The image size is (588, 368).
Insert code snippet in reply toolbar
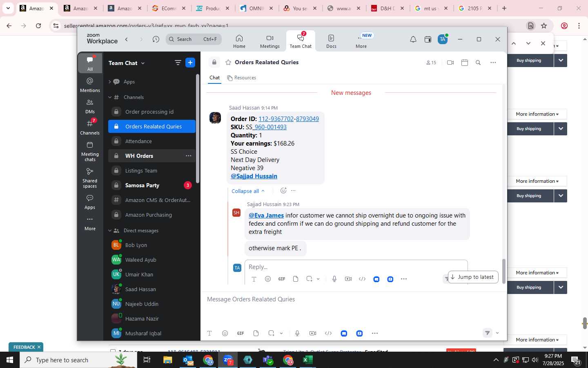(362, 279)
